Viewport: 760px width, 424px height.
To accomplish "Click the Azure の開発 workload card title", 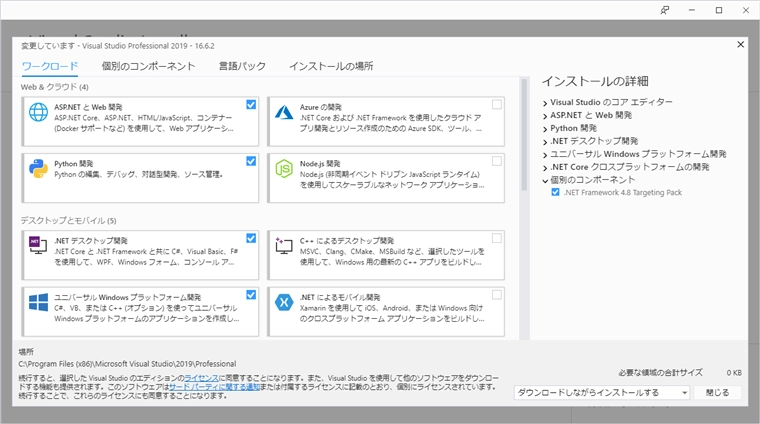I will pyautogui.click(x=320, y=107).
